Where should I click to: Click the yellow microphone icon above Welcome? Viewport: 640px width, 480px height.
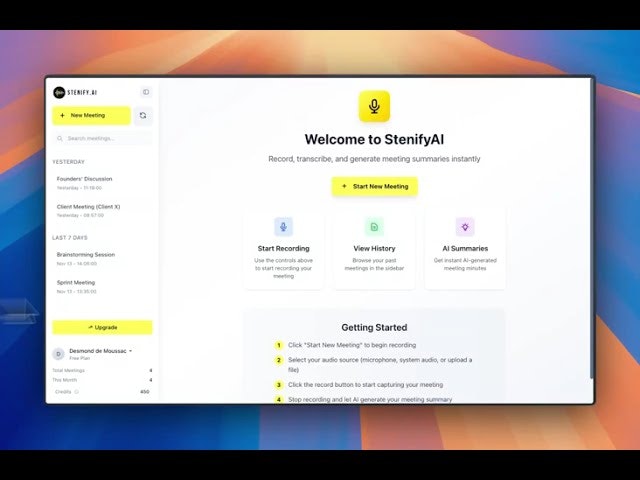[374, 106]
